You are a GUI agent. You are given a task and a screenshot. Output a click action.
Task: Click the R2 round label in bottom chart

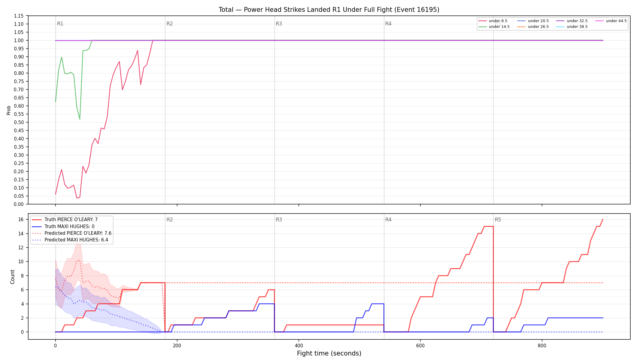click(170, 220)
